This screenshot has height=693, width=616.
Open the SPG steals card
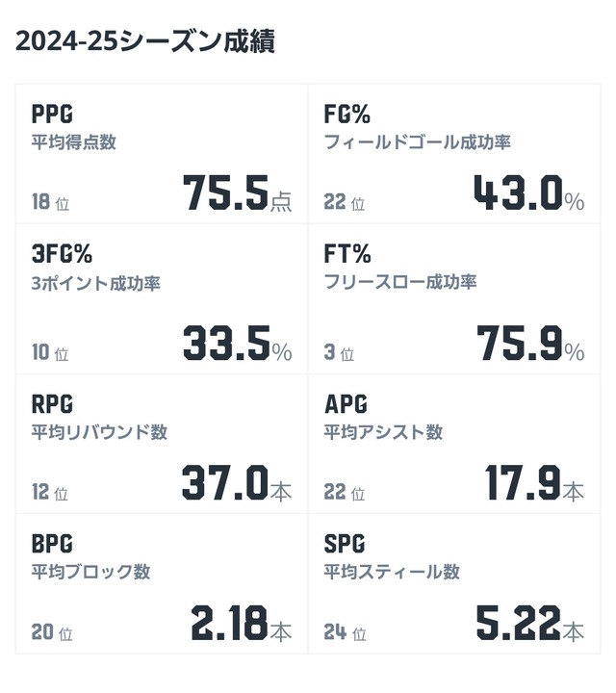[x=454, y=584]
